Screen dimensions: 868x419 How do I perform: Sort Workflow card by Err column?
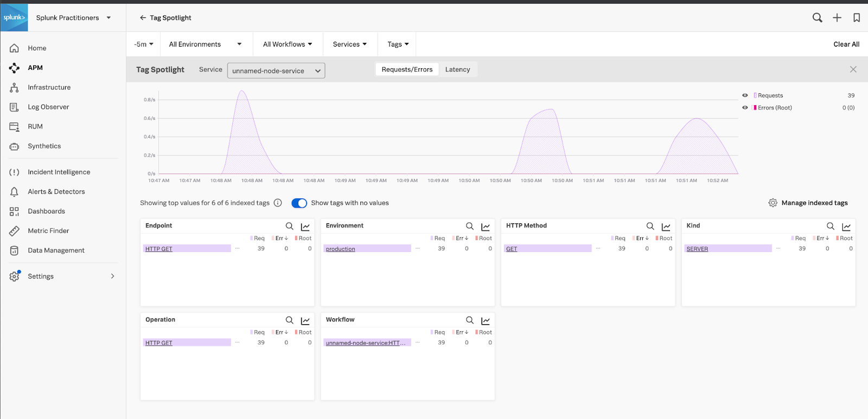pos(461,332)
